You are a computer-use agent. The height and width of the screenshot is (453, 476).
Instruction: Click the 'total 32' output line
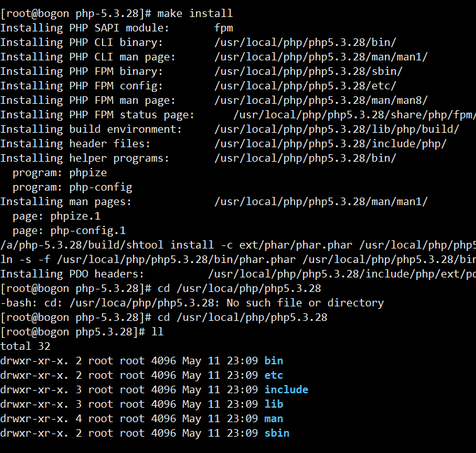coord(25,346)
